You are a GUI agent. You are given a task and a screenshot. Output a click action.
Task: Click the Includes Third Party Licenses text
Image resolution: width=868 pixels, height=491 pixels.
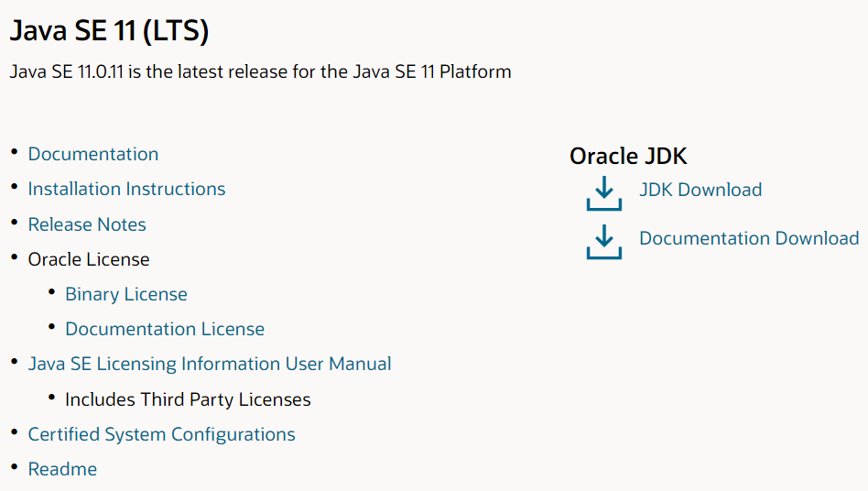point(188,399)
